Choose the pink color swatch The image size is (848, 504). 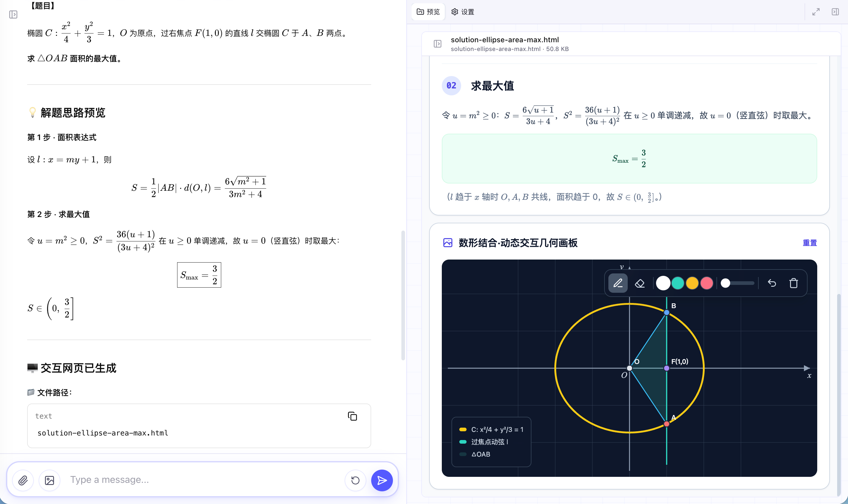click(x=707, y=283)
